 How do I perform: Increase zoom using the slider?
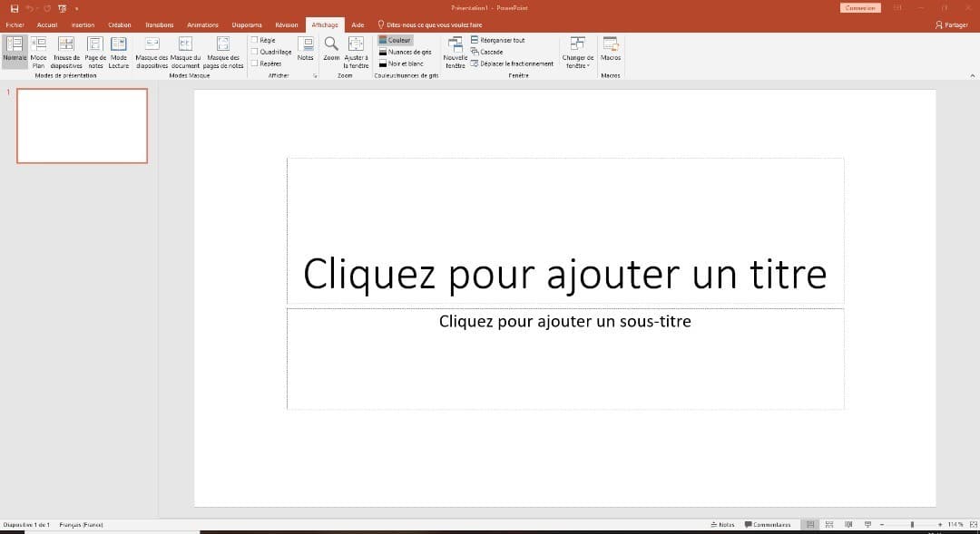938,524
